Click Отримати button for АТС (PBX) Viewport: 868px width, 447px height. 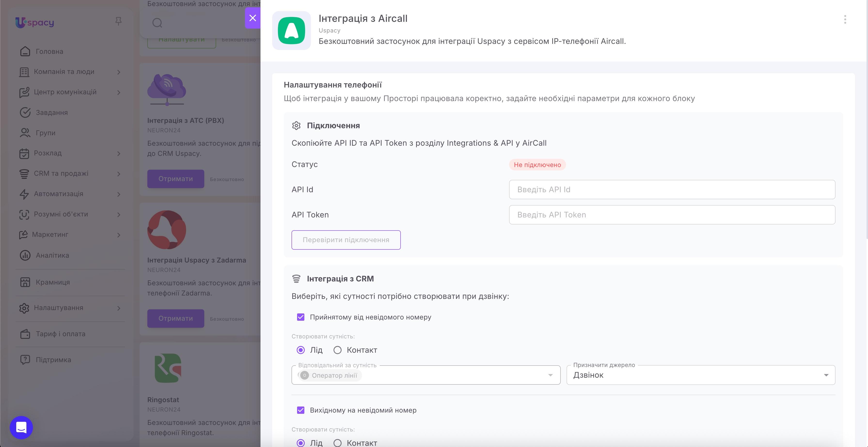click(175, 179)
